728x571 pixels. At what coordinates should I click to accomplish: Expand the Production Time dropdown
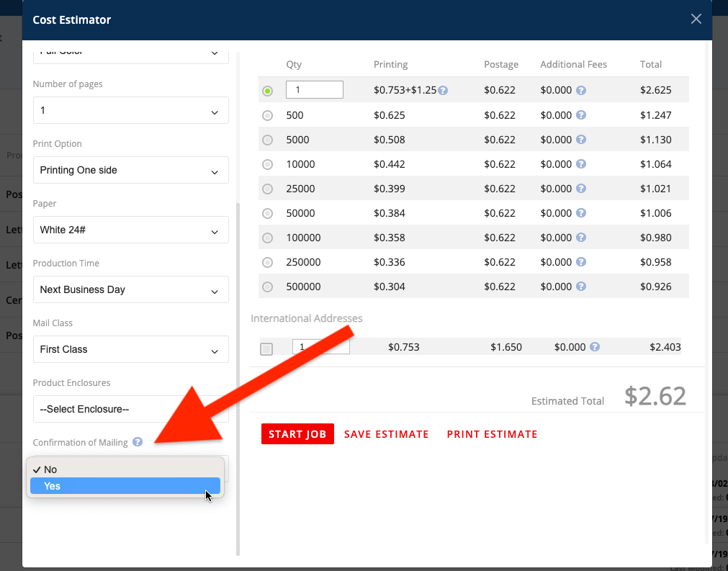pyautogui.click(x=130, y=289)
